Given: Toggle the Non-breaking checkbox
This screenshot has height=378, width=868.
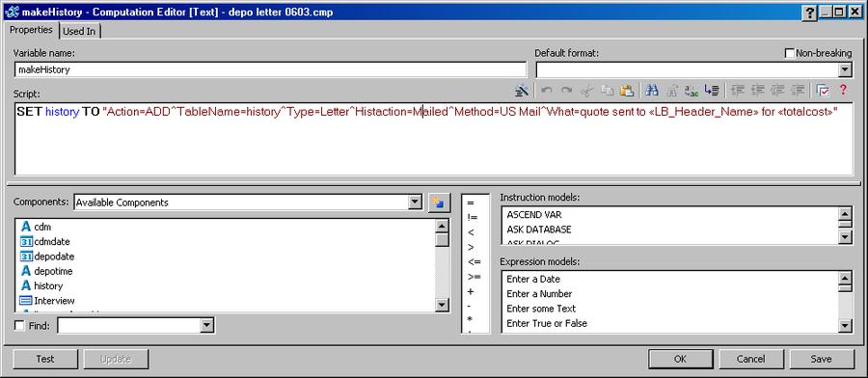Looking at the screenshot, I should point(790,53).
